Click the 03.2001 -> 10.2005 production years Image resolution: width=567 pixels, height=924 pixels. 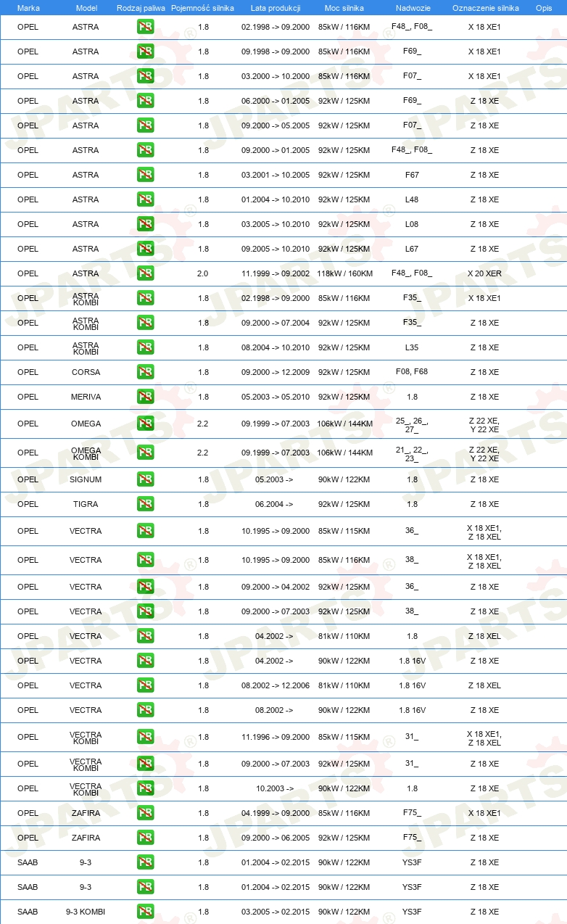pos(276,175)
